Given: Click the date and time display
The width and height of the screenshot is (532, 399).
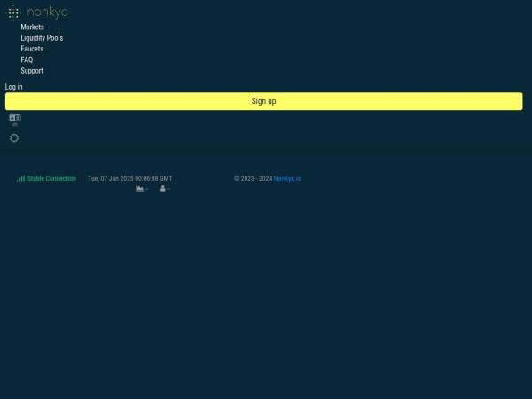Looking at the screenshot, I should click(129, 178).
